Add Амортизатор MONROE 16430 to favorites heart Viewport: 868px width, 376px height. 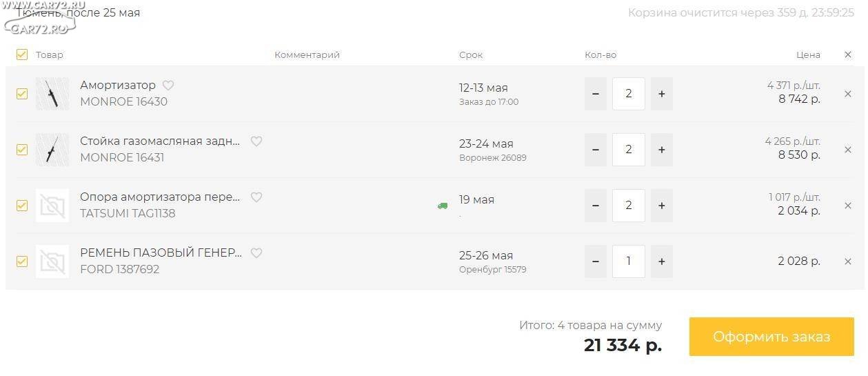[168, 86]
